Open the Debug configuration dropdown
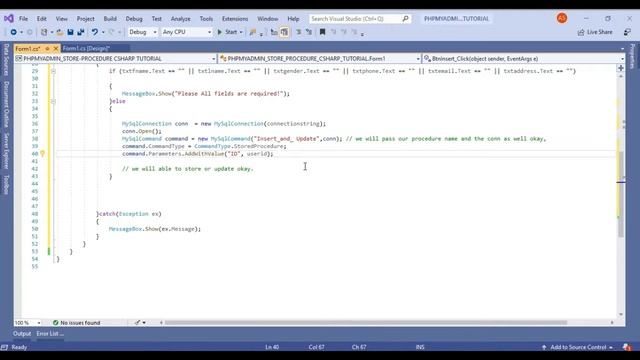Image resolution: width=640 pixels, height=360 pixels. click(142, 32)
